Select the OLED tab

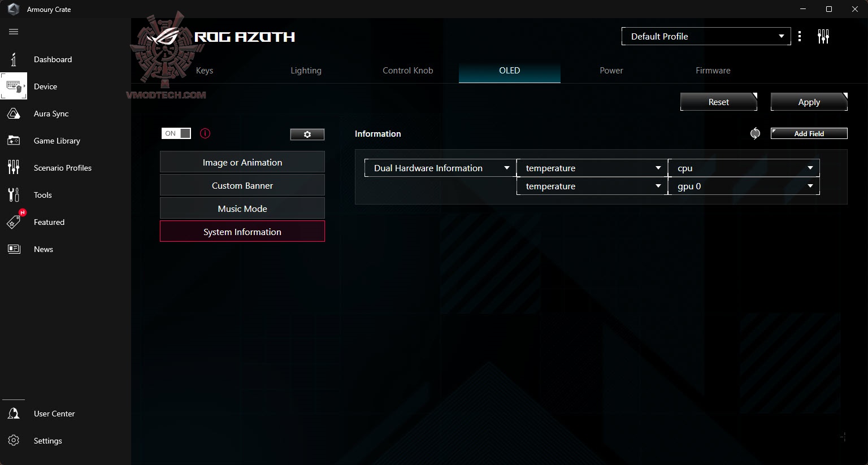(x=510, y=71)
